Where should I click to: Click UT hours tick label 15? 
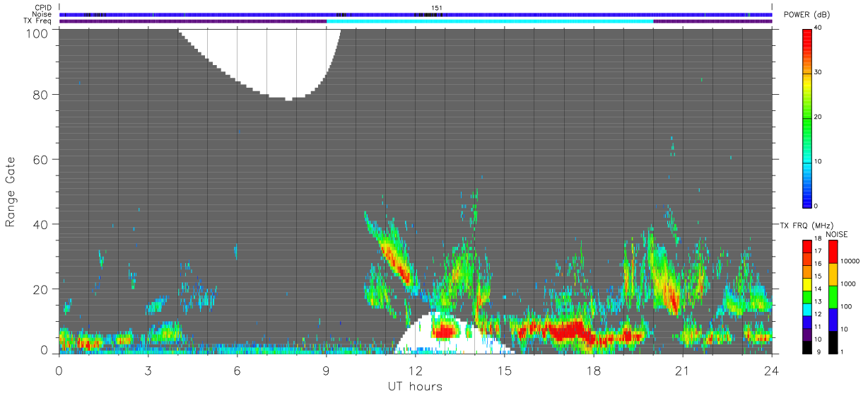point(505,371)
